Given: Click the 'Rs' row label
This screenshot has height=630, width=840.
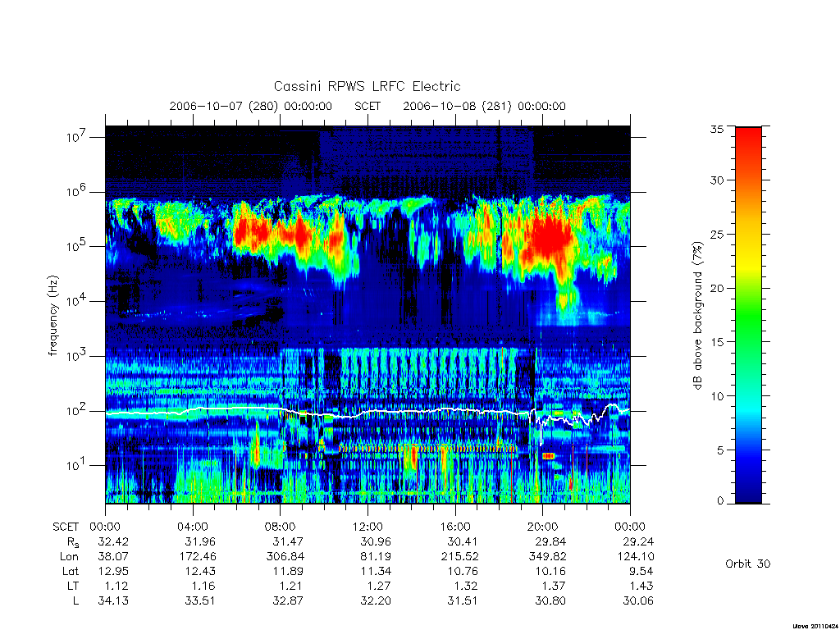Looking at the screenshot, I should 73,543.
